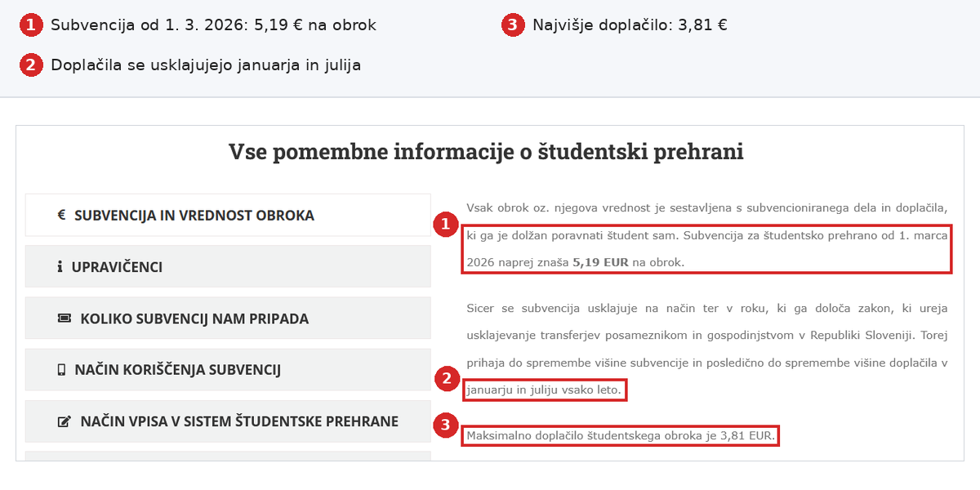Switch to the Upravičenci tab
The height and width of the screenshot is (490, 980).
pos(228,266)
